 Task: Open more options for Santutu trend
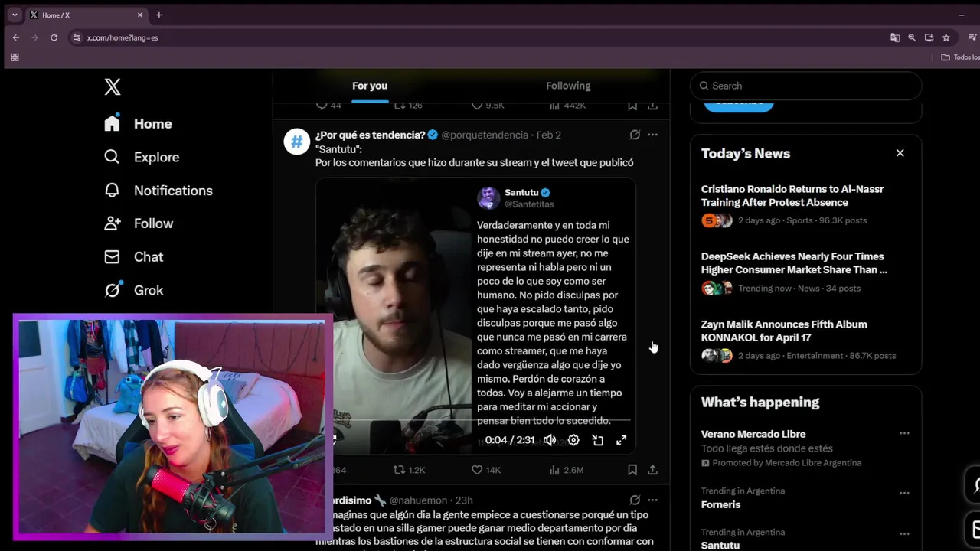tap(904, 534)
